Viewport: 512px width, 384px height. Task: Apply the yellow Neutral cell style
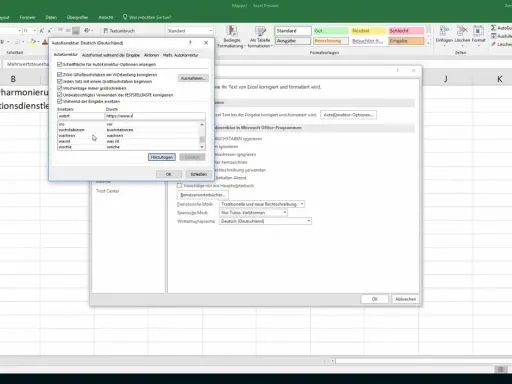(x=368, y=31)
